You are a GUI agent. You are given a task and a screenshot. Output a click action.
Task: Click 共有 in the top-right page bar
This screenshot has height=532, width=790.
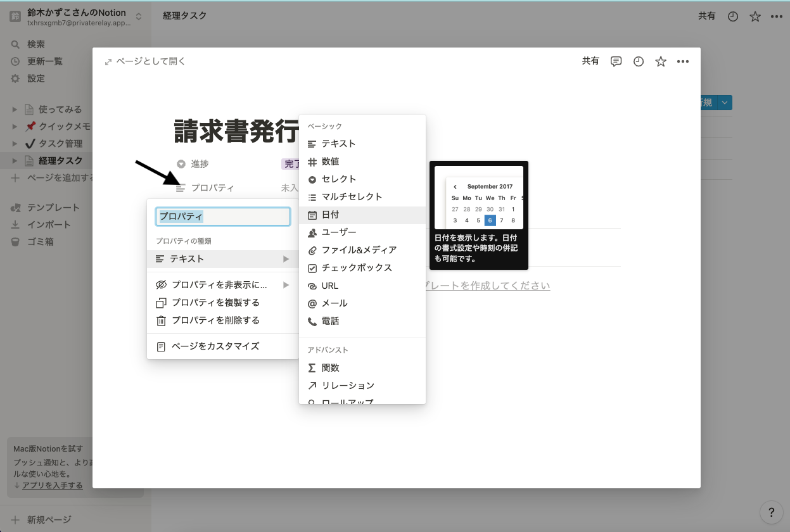coord(707,16)
